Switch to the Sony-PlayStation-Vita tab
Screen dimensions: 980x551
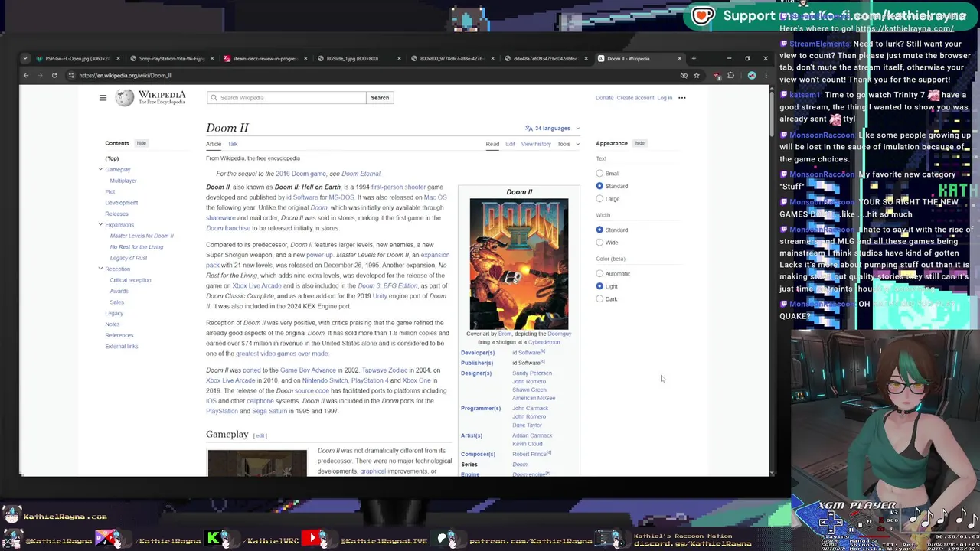(171, 58)
